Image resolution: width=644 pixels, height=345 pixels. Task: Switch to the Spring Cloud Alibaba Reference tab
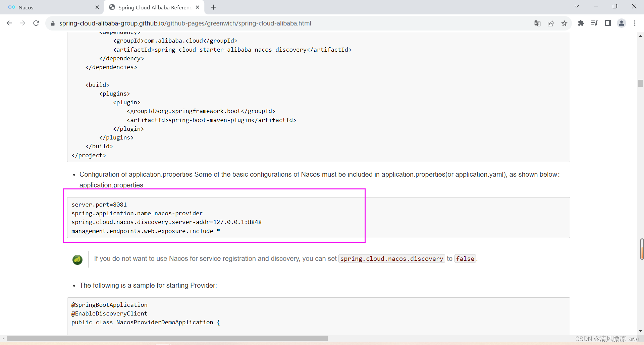(x=154, y=7)
